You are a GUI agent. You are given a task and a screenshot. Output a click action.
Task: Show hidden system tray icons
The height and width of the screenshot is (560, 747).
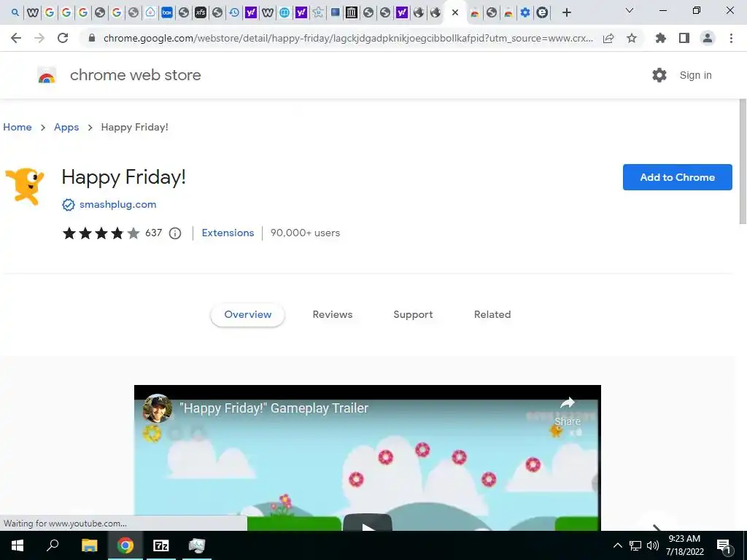(x=617, y=545)
